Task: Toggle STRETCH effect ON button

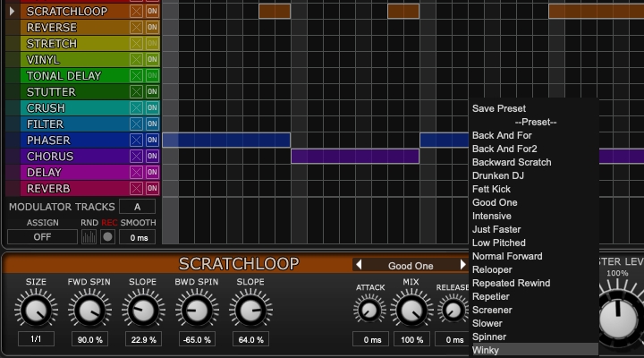Action: tap(152, 43)
